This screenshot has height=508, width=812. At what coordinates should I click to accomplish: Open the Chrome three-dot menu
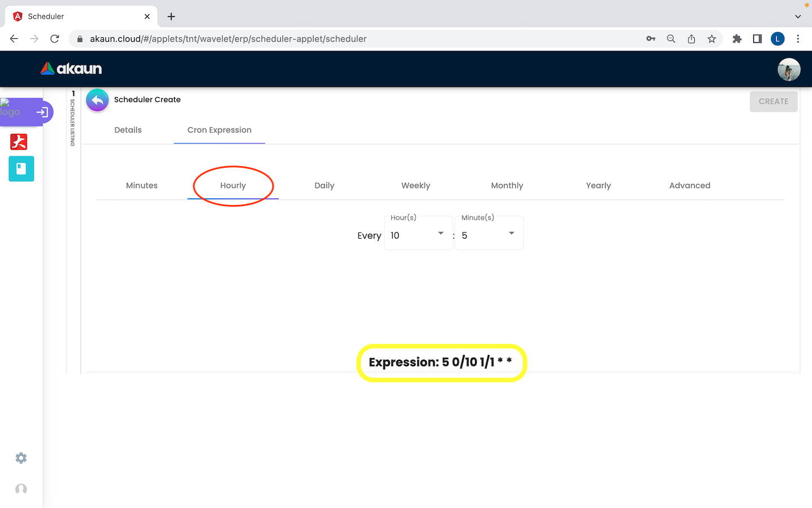pos(797,39)
